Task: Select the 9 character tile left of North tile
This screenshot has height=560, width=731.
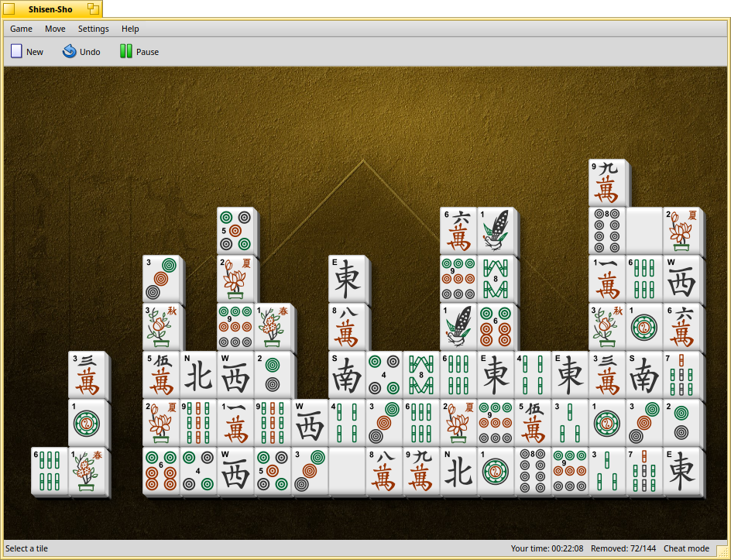Action: coord(421,471)
